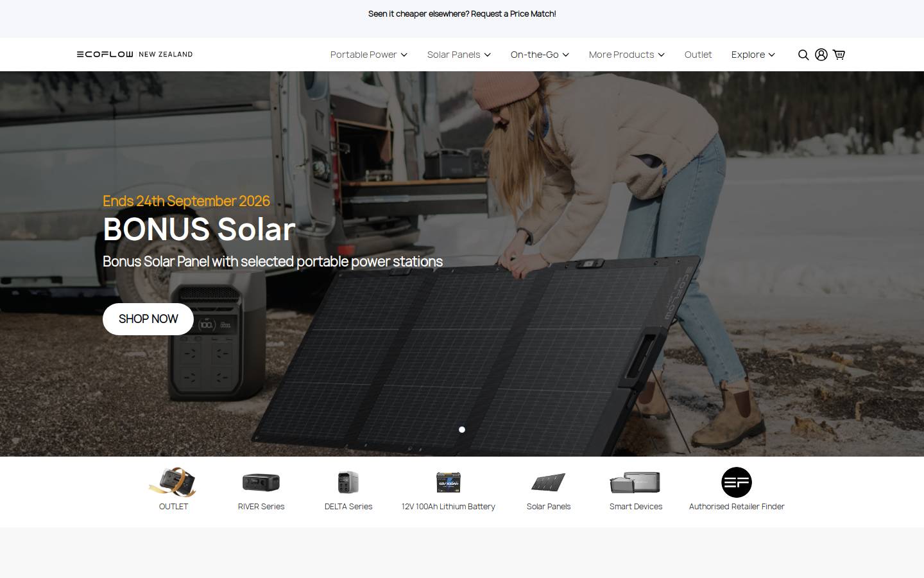Open the RIVER Series text label

point(261,507)
